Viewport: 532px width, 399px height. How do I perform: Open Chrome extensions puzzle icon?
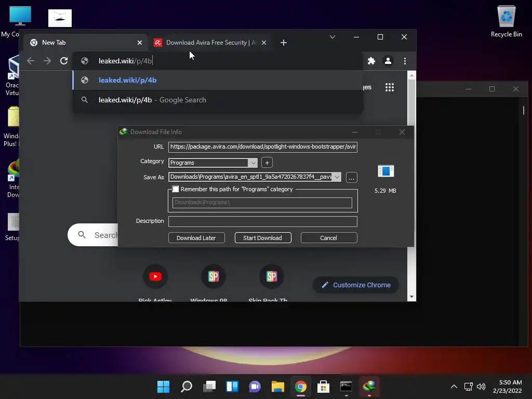371,61
